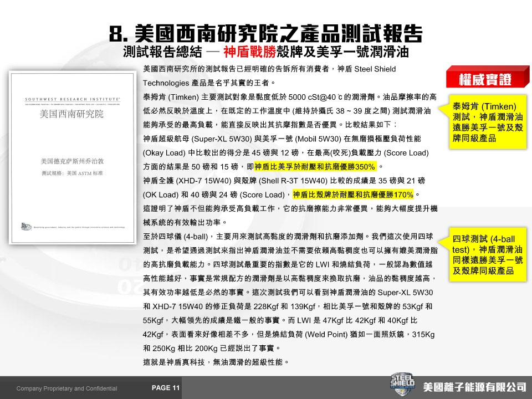Click the small logo at the report cover's bottom
Viewport: 532px width, 399px height.
tap(26, 227)
